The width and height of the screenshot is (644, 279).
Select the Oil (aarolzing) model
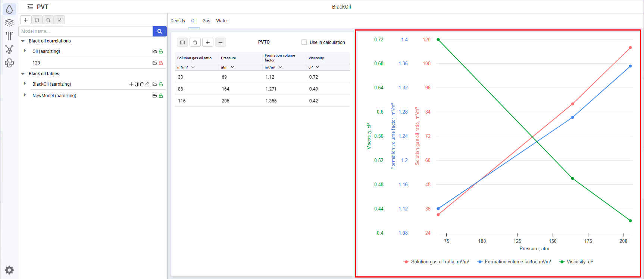46,51
